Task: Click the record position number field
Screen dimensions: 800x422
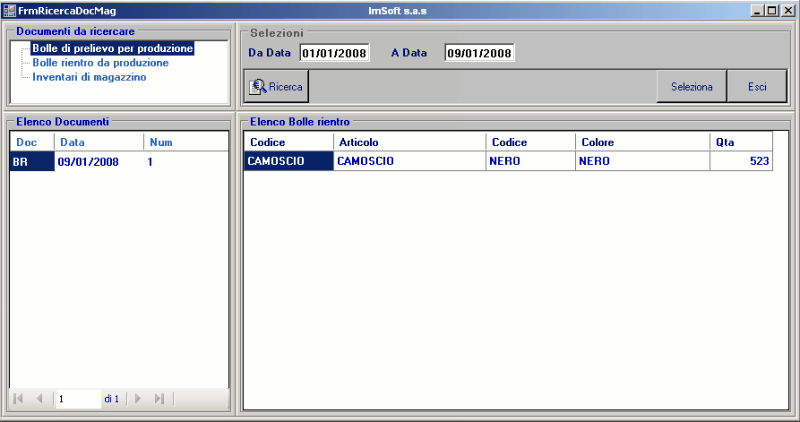Action: [x=78, y=399]
